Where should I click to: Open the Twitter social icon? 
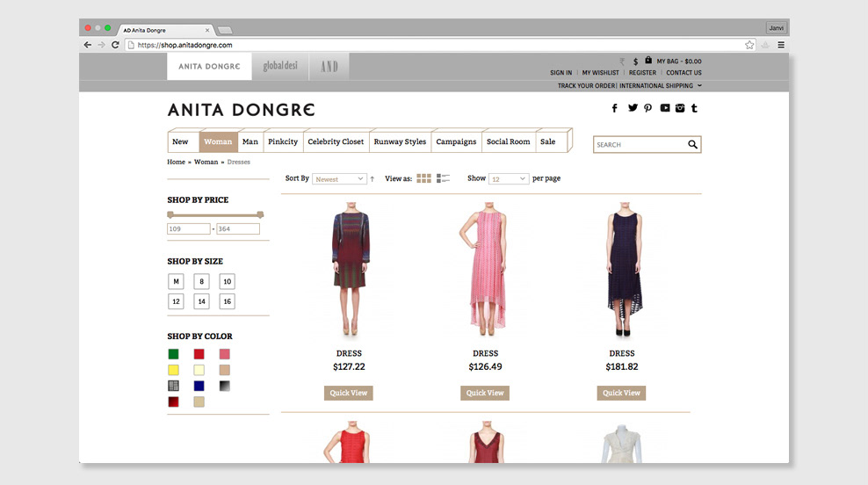click(633, 107)
